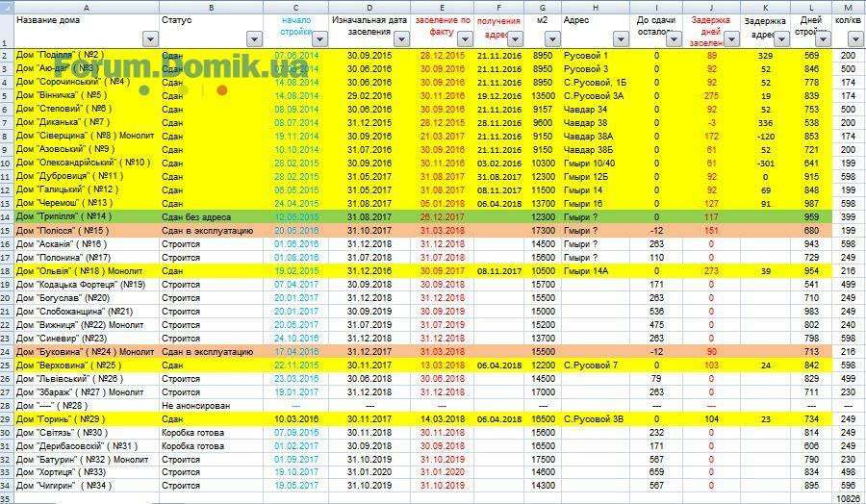Image resolution: width=866 pixels, height=504 pixels.
Task: Click cell Дом "Слобожанщина" (№21)
Action: point(87,312)
